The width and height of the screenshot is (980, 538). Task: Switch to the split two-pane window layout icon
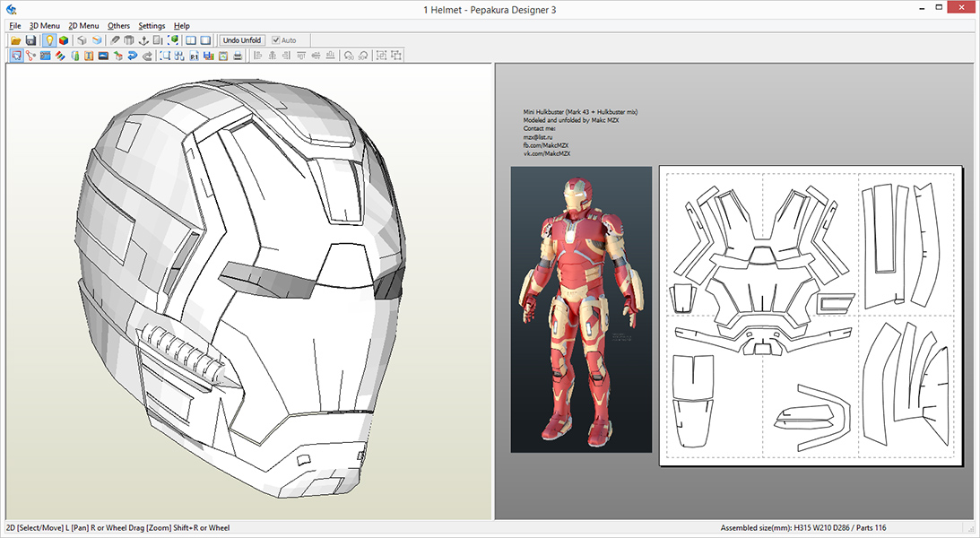191,40
